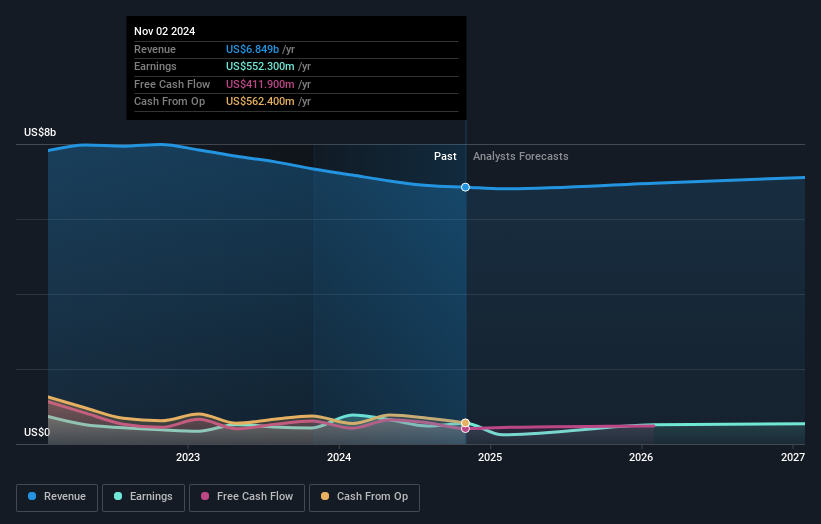This screenshot has height=524, width=821.
Task: Click the pink Free Cash Flow legend dot
Action: (x=205, y=496)
